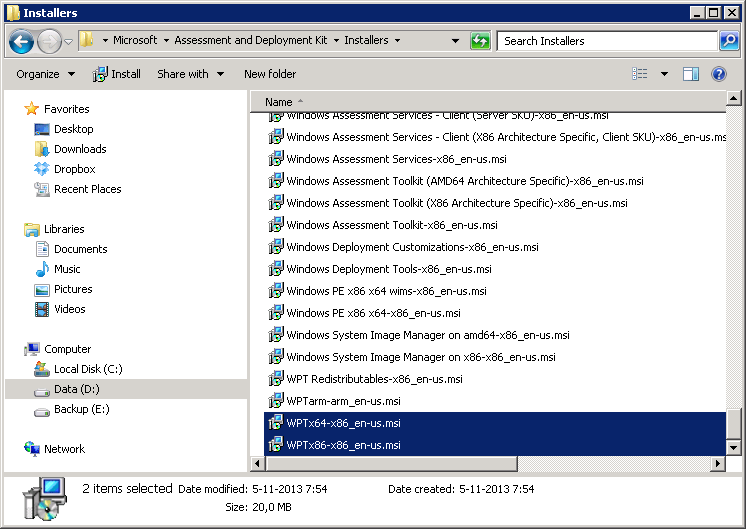Create a New folder
The height and width of the screenshot is (529, 746).
(270, 74)
